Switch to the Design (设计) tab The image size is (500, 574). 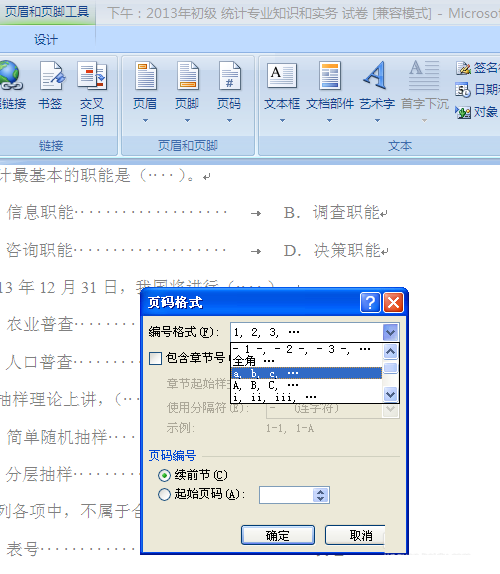coord(46,40)
